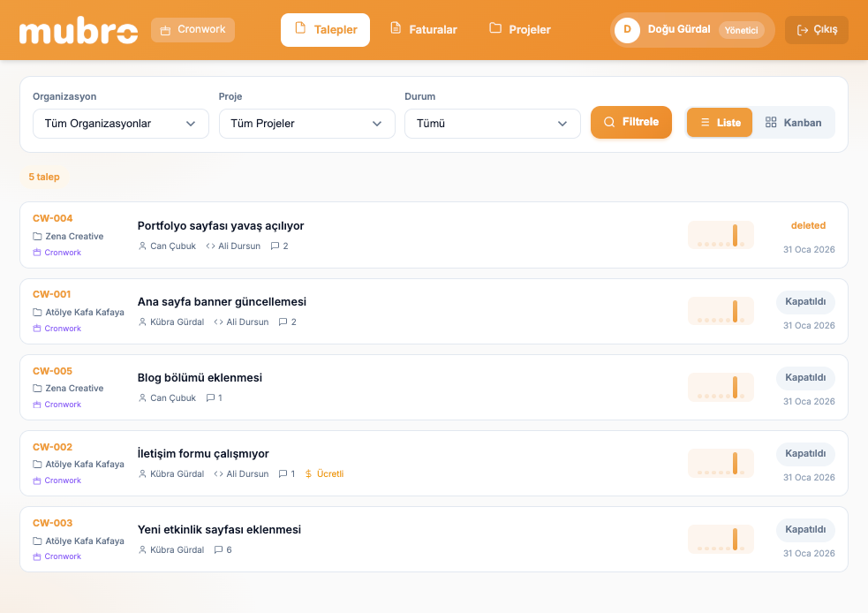This screenshot has height=613, width=868.
Task: Open the request titled İletişim formu çalışmıyor
Action: pyautogui.click(x=203, y=454)
